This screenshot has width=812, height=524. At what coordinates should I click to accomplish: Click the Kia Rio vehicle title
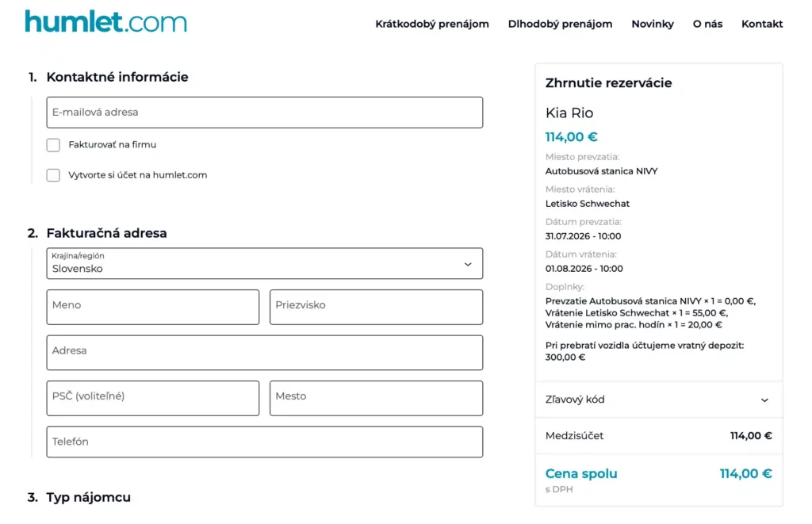pos(569,113)
